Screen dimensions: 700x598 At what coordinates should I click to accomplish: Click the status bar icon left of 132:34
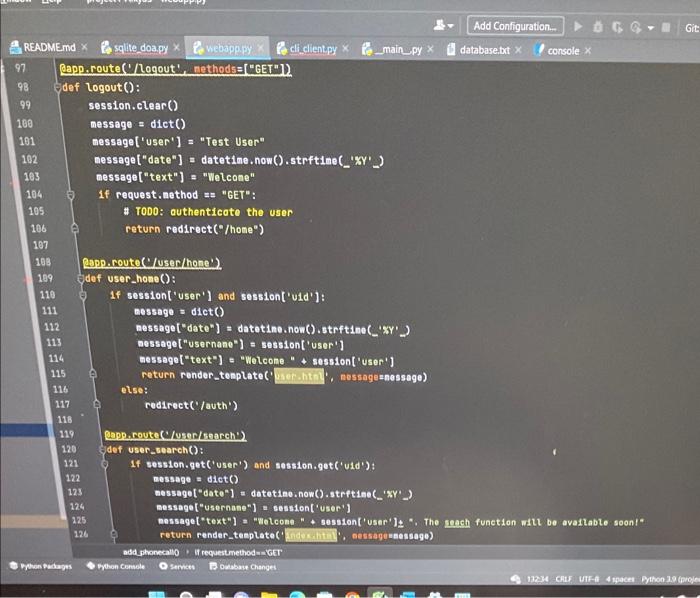[x=515, y=579]
